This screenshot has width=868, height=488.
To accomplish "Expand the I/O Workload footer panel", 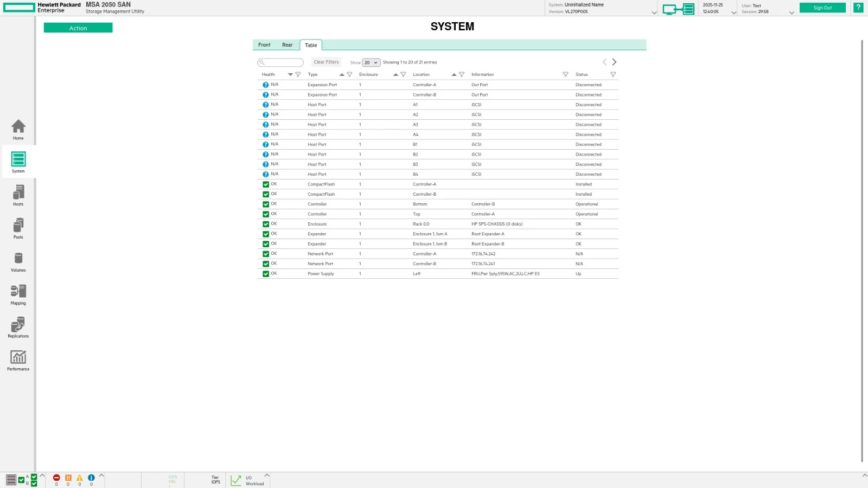I will tap(267, 476).
